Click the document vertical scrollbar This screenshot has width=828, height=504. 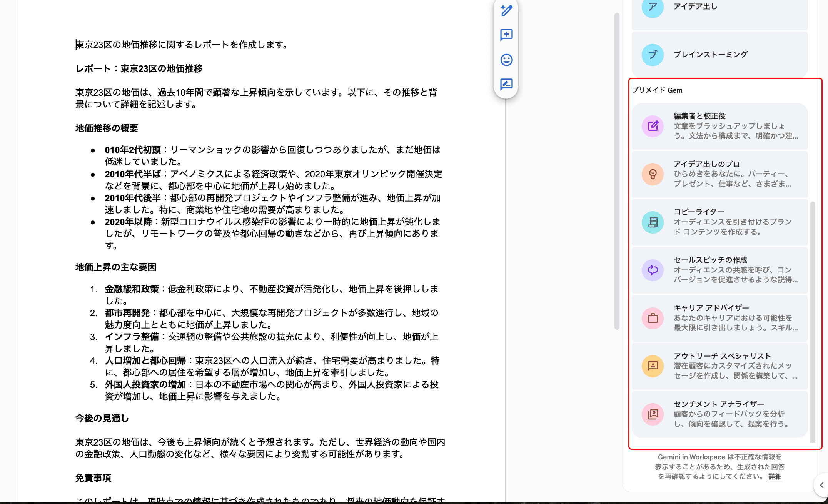(617, 171)
